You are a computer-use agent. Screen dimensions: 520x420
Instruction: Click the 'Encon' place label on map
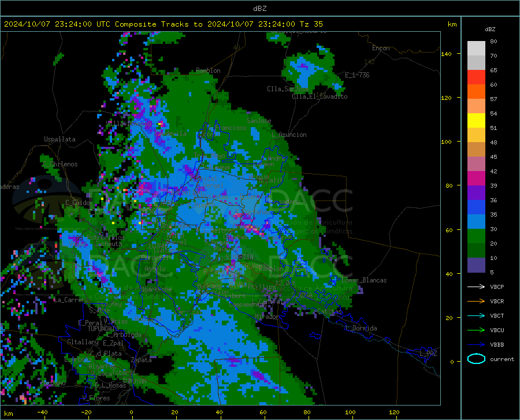coord(381,48)
